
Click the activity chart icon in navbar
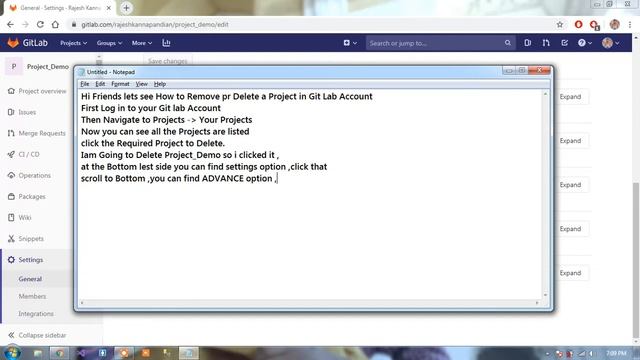[166, 43]
